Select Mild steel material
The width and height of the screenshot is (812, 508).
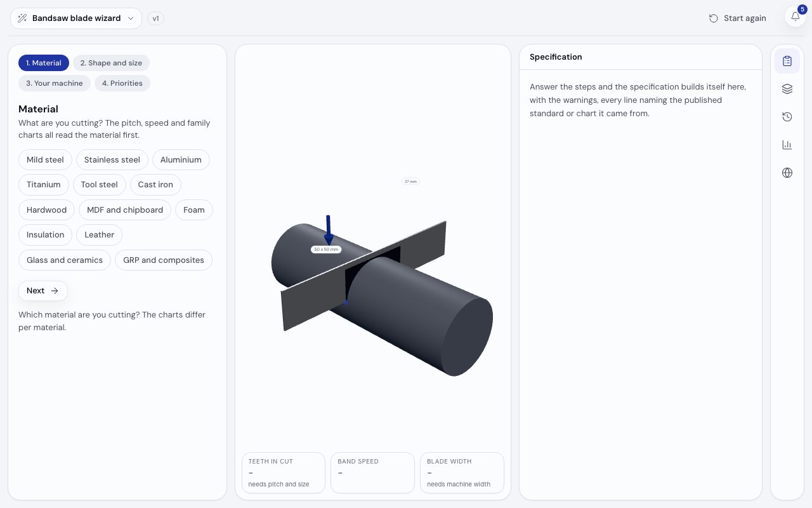[x=45, y=159]
